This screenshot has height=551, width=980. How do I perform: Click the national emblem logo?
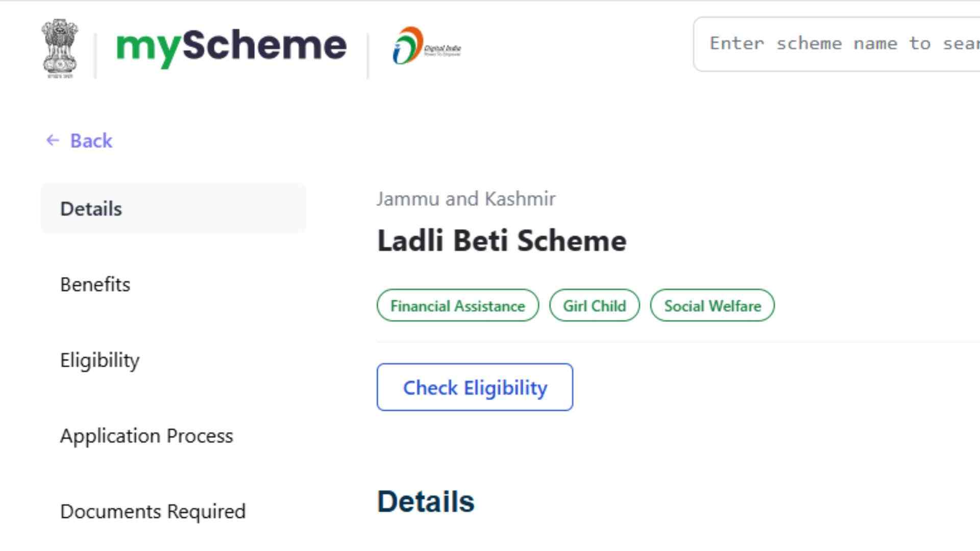(x=60, y=46)
